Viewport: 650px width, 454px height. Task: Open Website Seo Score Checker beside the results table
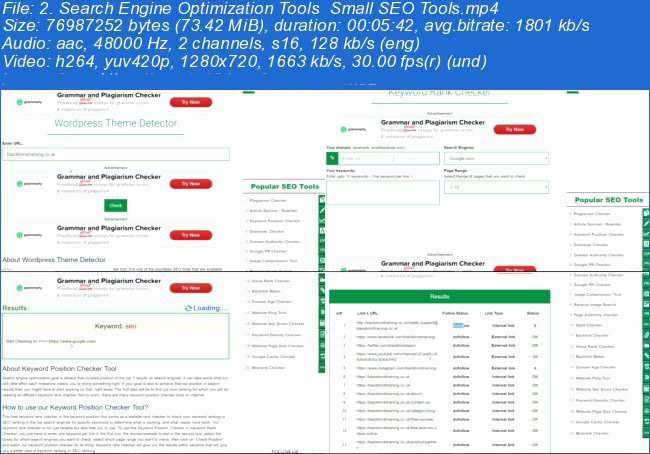[602, 389]
